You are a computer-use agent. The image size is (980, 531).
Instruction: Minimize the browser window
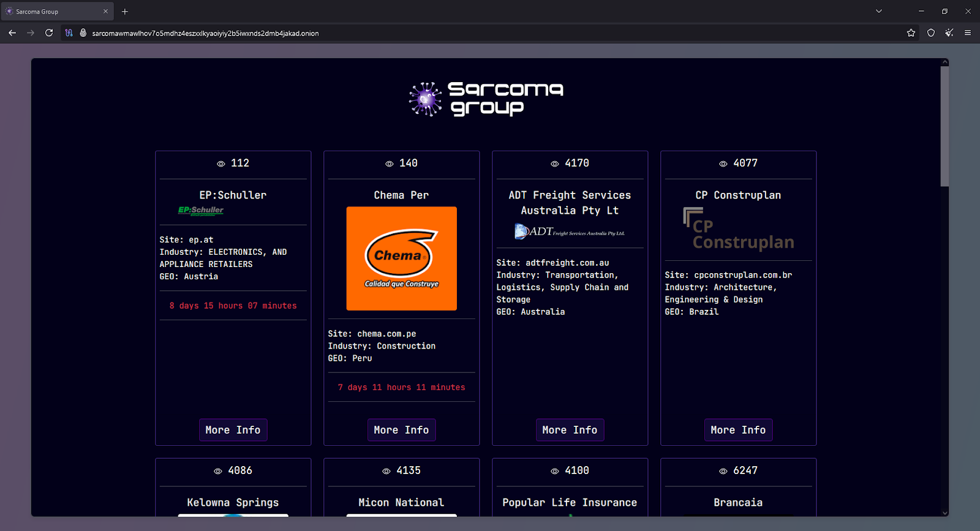tap(921, 11)
